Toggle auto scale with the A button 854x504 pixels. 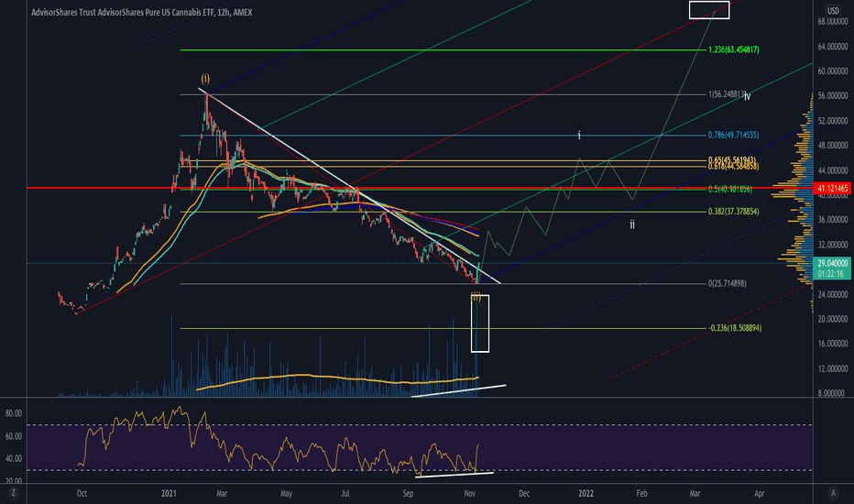click(833, 493)
